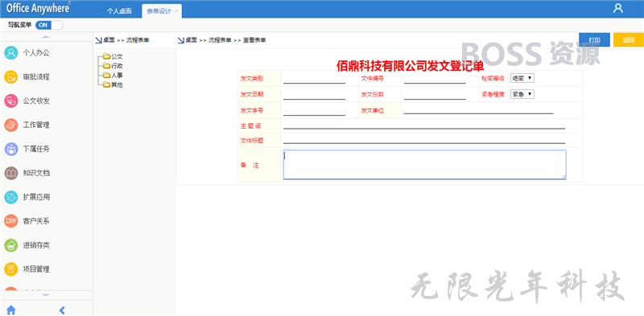
Task: Open the 知识文档 book icon
Action: [11, 173]
